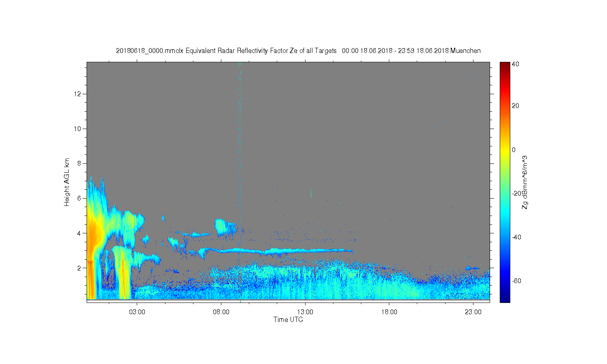
Task: Click the colorbar label '20'
Action: click(x=515, y=106)
